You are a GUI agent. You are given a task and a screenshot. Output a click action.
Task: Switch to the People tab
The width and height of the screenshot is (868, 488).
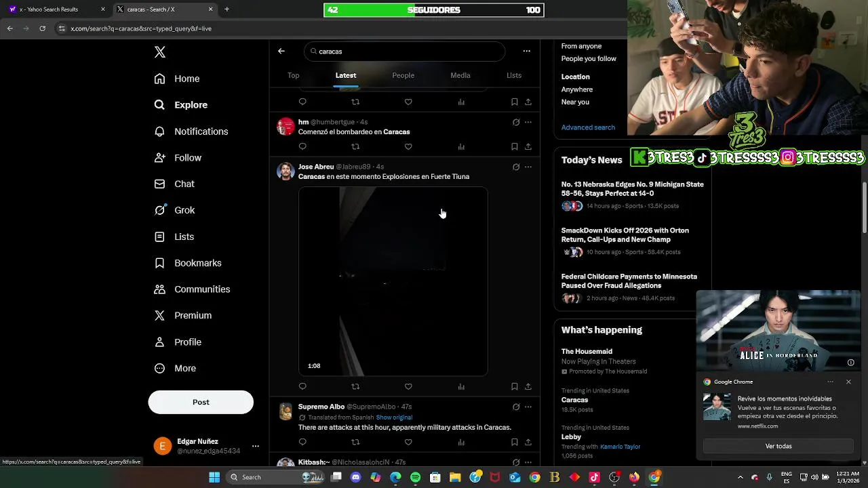pyautogui.click(x=403, y=75)
